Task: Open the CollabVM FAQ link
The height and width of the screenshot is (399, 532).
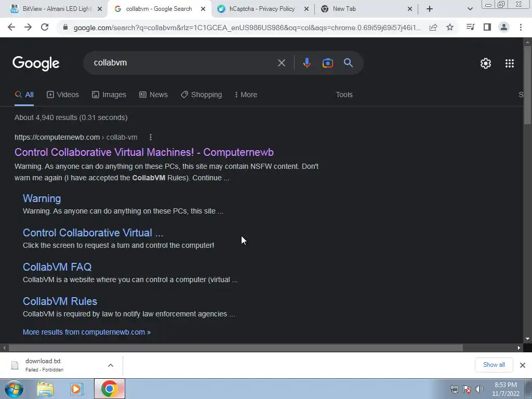Action: (57, 267)
